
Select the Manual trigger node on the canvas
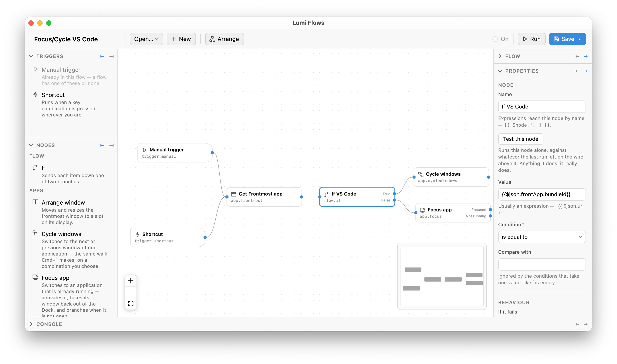175,153
